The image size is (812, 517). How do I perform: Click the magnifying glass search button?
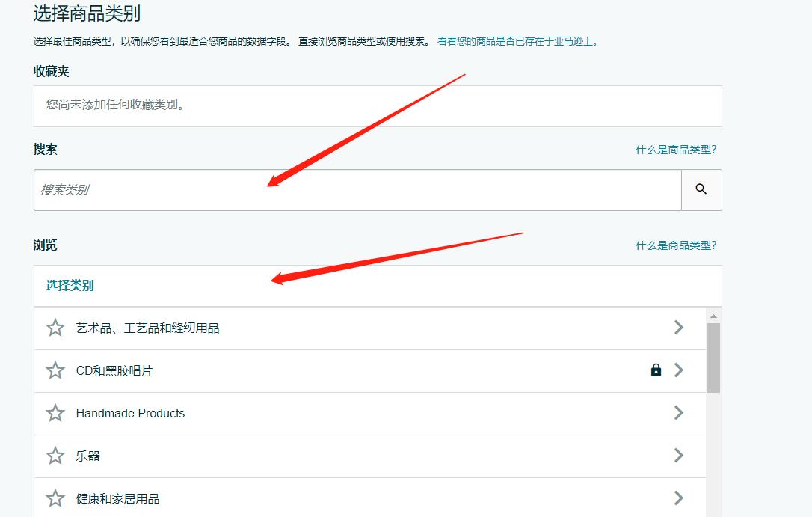pyautogui.click(x=701, y=189)
